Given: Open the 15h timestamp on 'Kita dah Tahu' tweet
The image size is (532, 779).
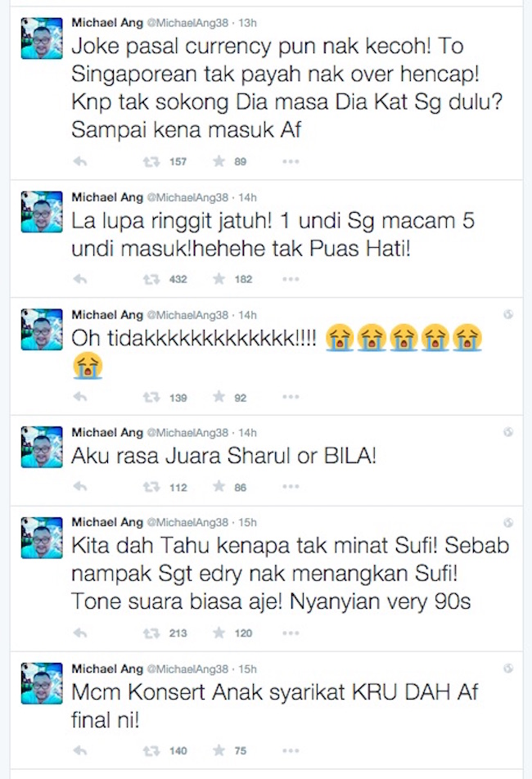Looking at the screenshot, I should tap(247, 522).
